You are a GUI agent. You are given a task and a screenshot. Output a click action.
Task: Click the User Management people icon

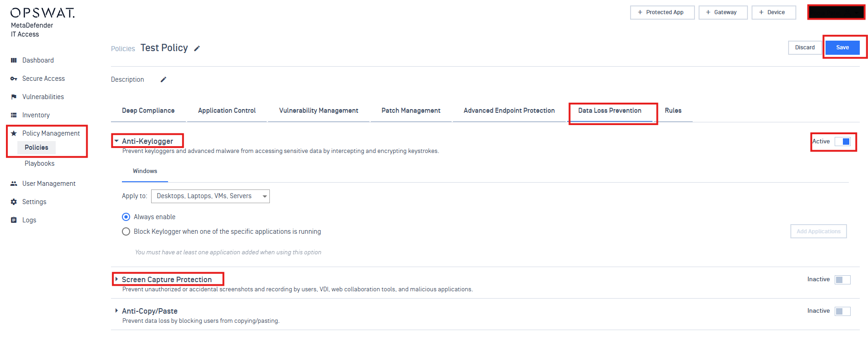click(14, 184)
